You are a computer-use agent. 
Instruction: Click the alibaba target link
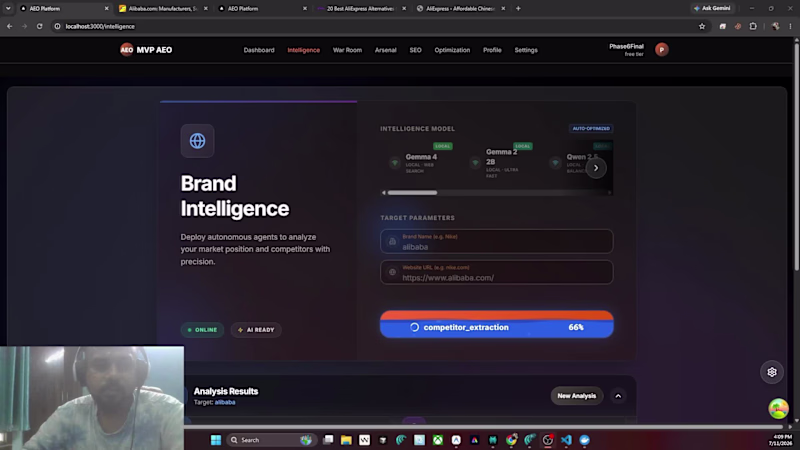tap(225, 402)
